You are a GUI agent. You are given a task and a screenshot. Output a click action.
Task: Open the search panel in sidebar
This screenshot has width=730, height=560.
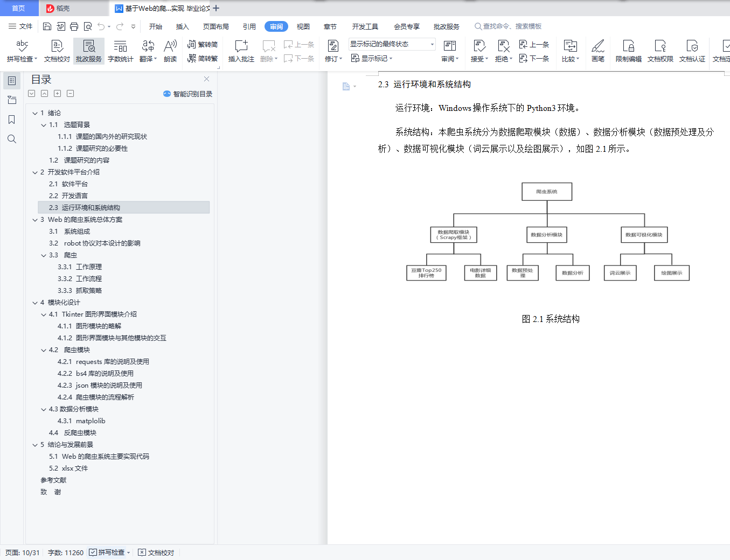click(x=12, y=139)
